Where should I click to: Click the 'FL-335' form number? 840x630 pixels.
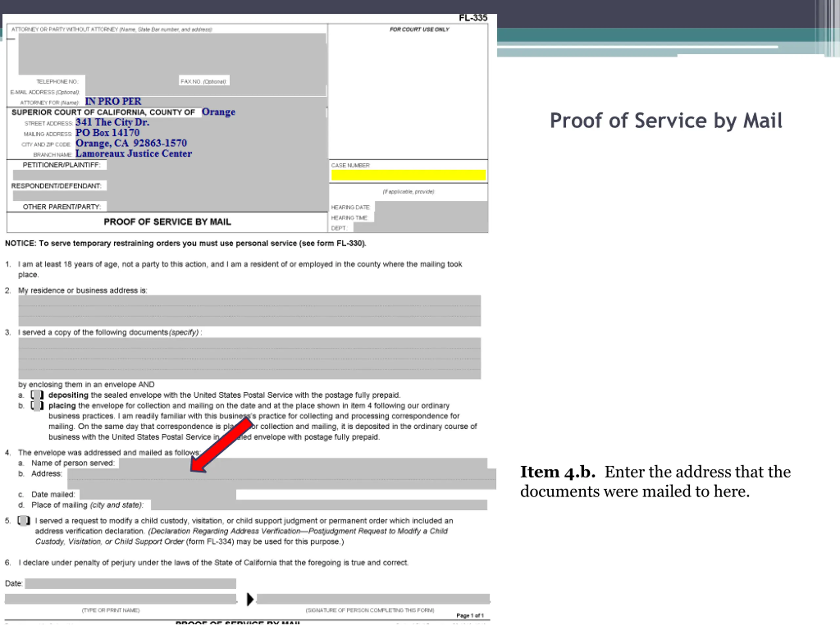[473, 18]
